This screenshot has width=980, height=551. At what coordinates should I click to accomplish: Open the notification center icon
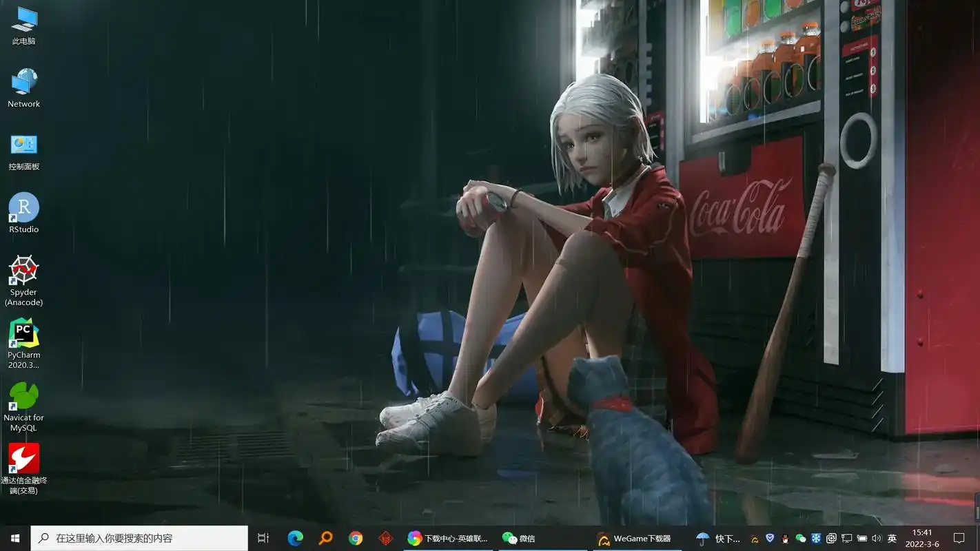click(x=959, y=538)
